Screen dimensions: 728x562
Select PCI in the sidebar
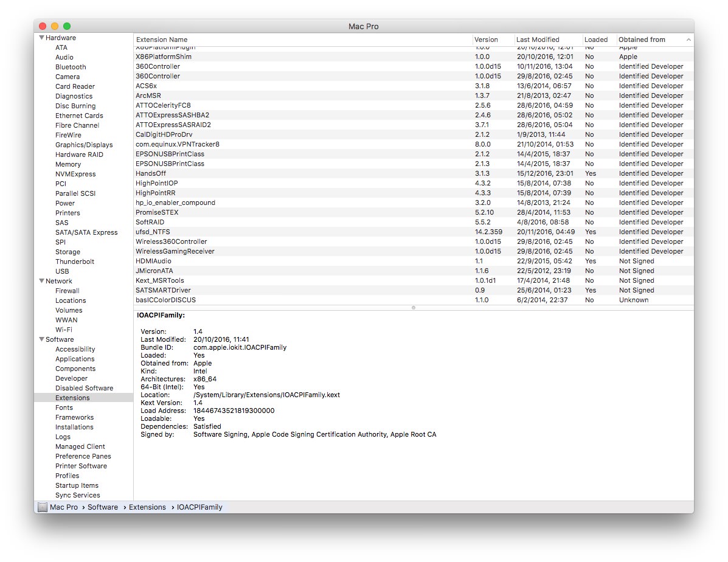pyautogui.click(x=61, y=184)
